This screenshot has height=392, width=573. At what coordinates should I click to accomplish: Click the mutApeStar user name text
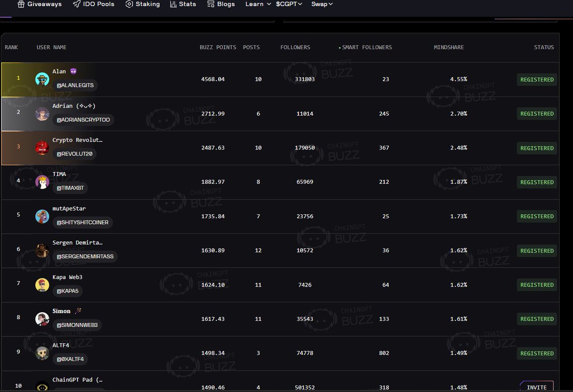pyautogui.click(x=69, y=209)
